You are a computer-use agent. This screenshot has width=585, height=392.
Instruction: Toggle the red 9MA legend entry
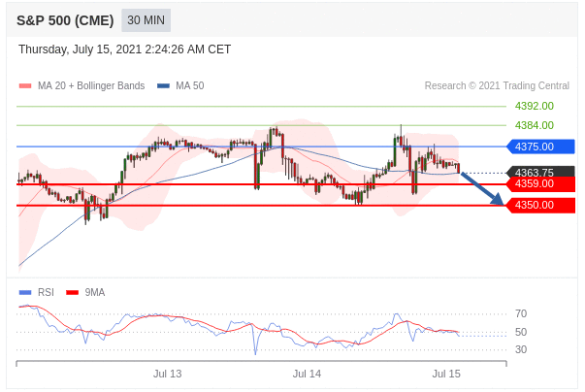87,292
